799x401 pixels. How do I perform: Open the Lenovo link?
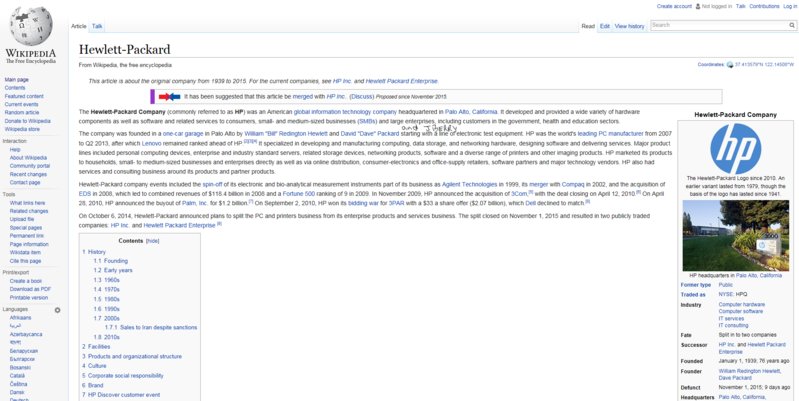(x=151, y=143)
